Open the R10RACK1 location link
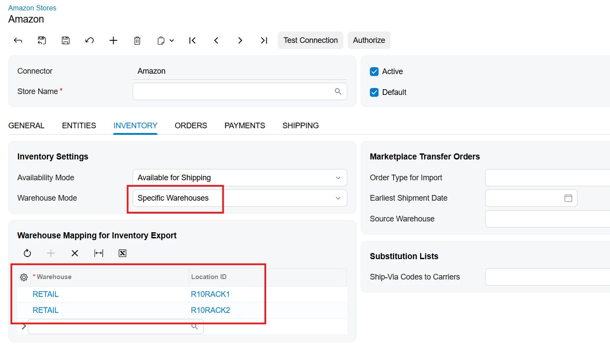The width and height of the screenshot is (610, 364). coord(210,294)
